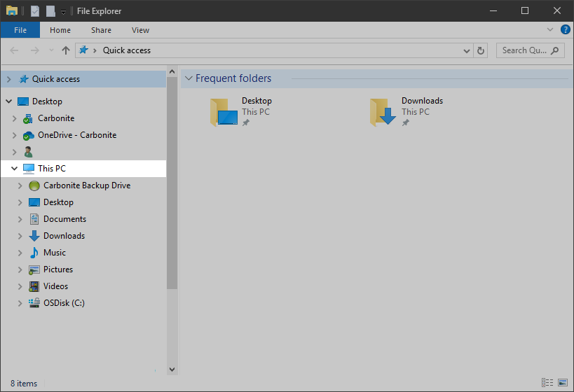The image size is (574, 392).
Task: Select OSDisk (C:) in the navigation pane
Action: coord(64,303)
